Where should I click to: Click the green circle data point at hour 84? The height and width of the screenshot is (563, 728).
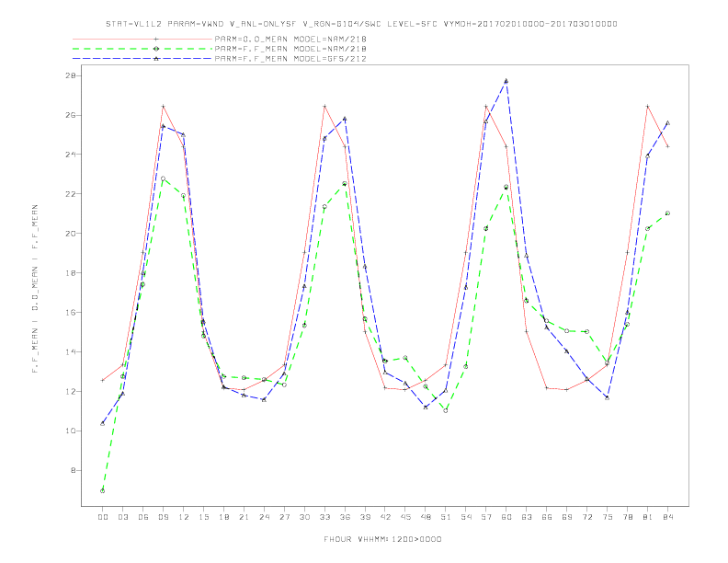click(x=667, y=213)
